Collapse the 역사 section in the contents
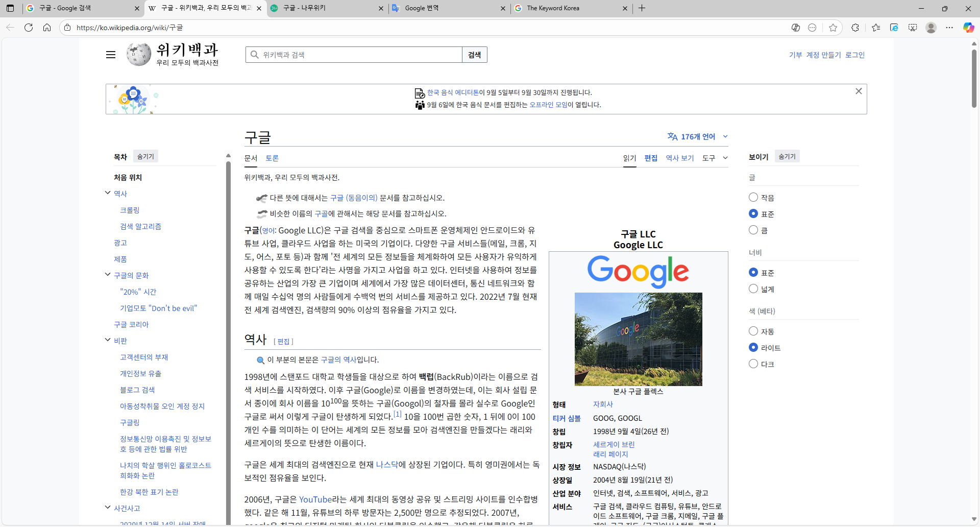Image resolution: width=980 pixels, height=527 pixels. coord(108,193)
